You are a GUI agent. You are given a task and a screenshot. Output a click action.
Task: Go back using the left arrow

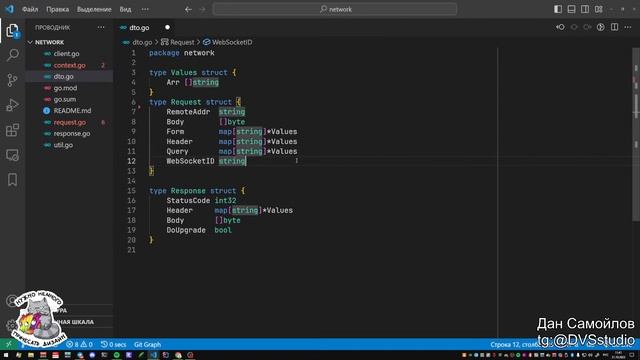(188, 9)
